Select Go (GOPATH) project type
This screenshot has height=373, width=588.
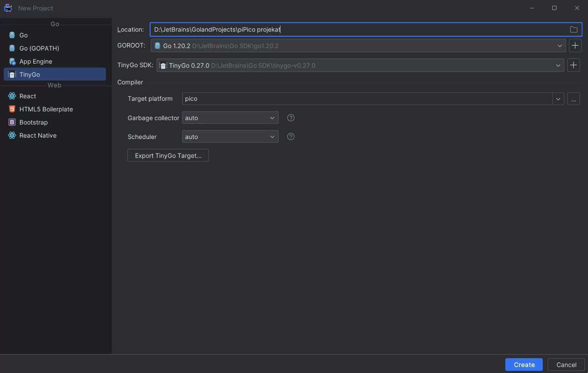coord(55,48)
